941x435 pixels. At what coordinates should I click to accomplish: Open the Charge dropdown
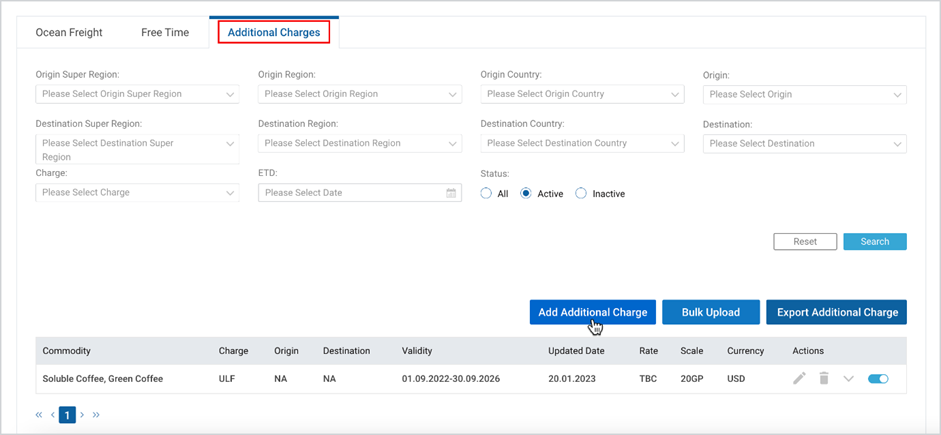click(x=137, y=193)
